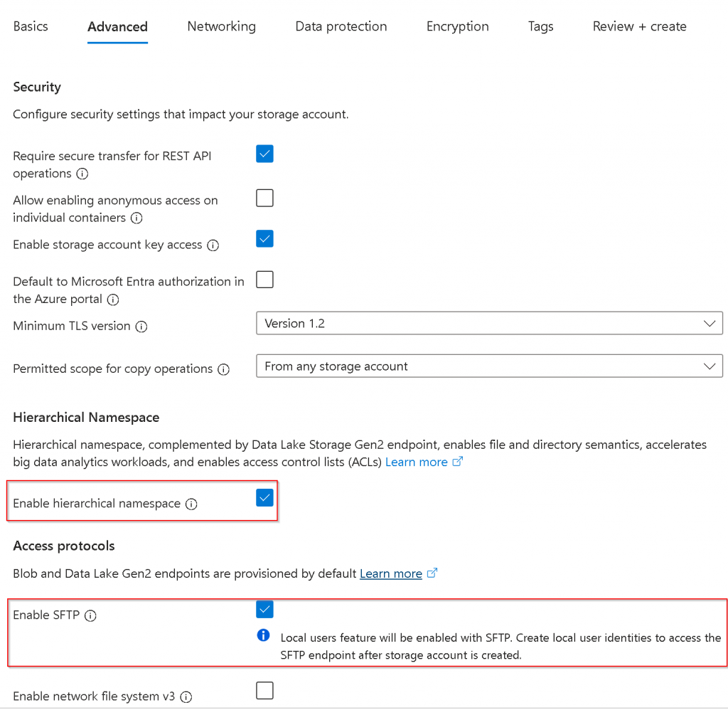Image resolution: width=728 pixels, height=710 pixels.
Task: Click info icon next to Enable hierarchical namespace
Action: [x=191, y=504]
